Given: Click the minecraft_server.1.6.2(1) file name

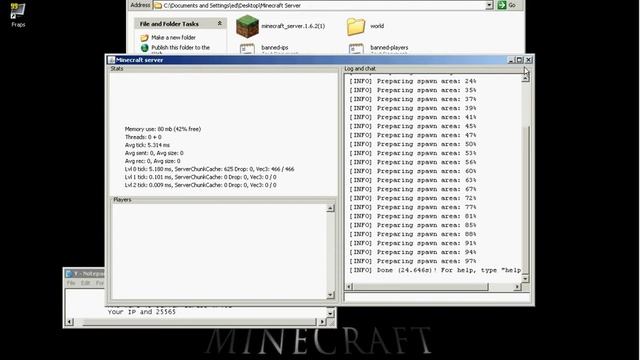Looking at the screenshot, I should (x=293, y=26).
